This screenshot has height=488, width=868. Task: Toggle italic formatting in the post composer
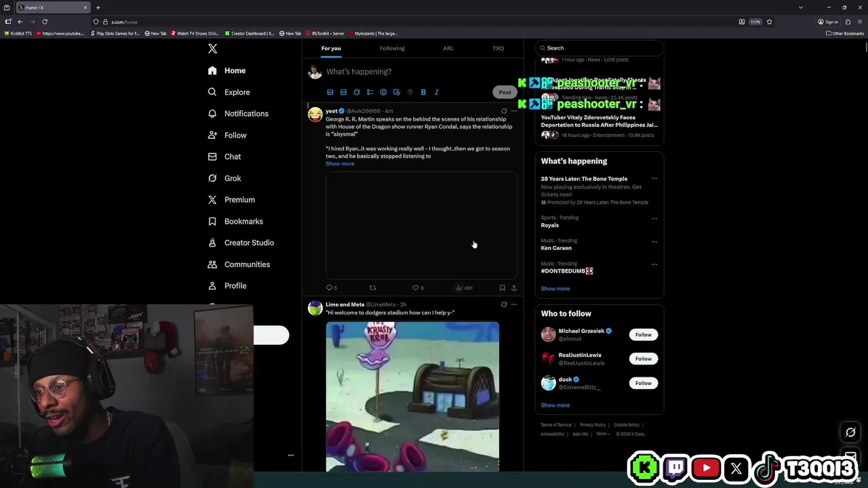[436, 92]
